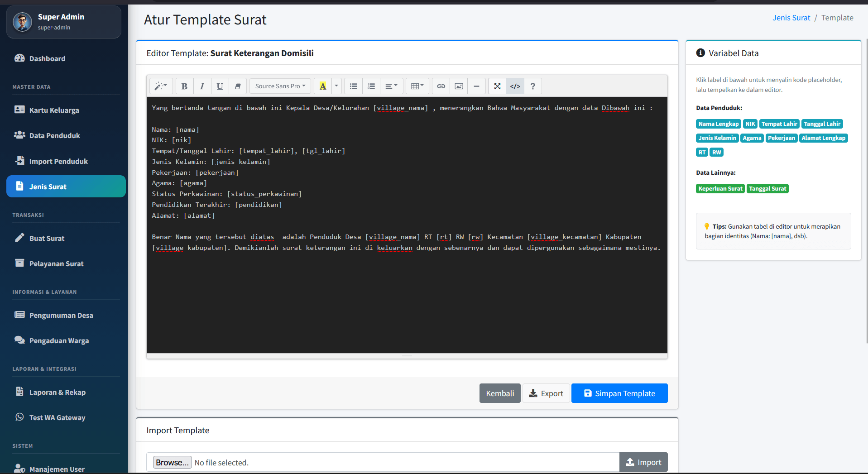The width and height of the screenshot is (868, 474).
Task: Copy the Pekerjaan placeholder label
Action: [x=782, y=138]
